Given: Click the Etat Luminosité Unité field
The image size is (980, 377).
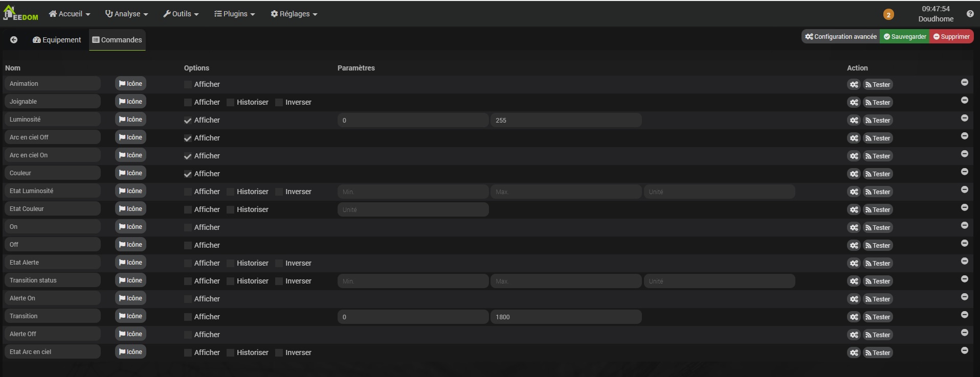Looking at the screenshot, I should [x=720, y=192].
